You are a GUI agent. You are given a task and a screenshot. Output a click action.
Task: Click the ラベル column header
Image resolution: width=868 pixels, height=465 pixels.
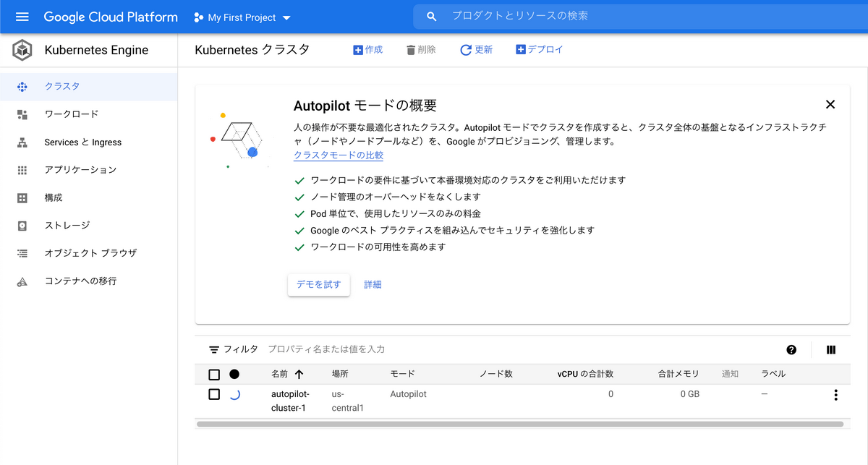[773, 375]
